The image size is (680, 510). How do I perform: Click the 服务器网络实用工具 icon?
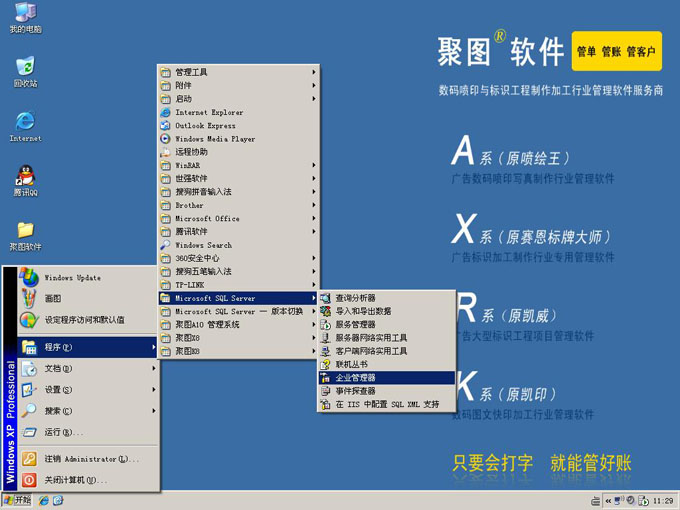pos(325,338)
